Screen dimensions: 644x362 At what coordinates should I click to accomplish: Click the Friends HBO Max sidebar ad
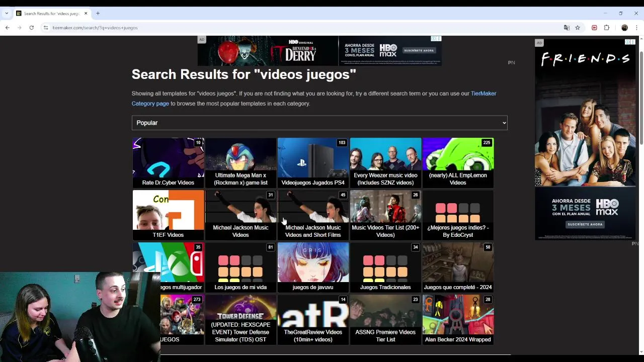(585, 139)
